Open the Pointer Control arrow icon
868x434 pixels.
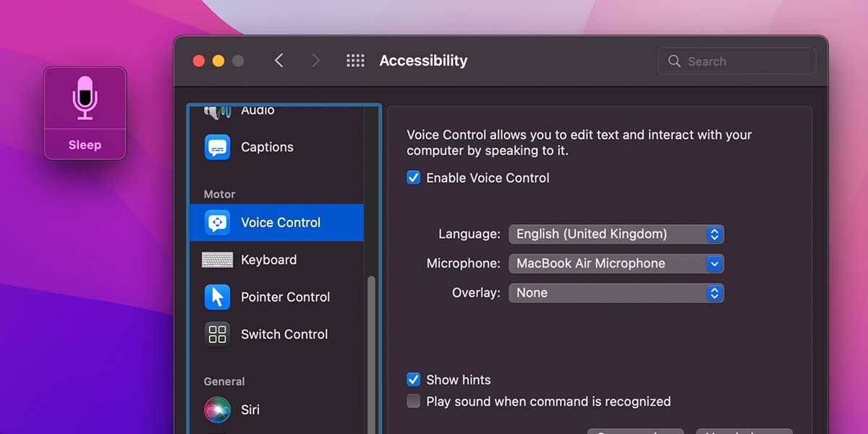pos(217,297)
